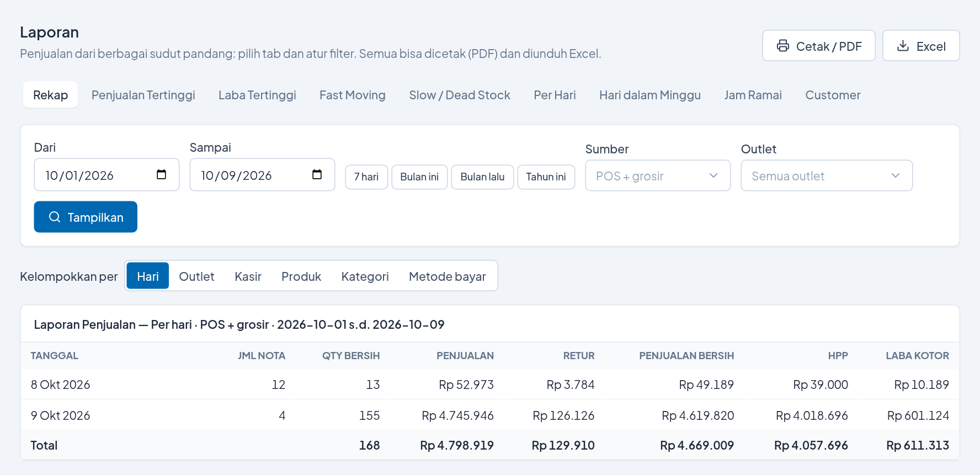Open calendar picker icon in Sampai field
The image size is (980, 475).
(x=317, y=174)
